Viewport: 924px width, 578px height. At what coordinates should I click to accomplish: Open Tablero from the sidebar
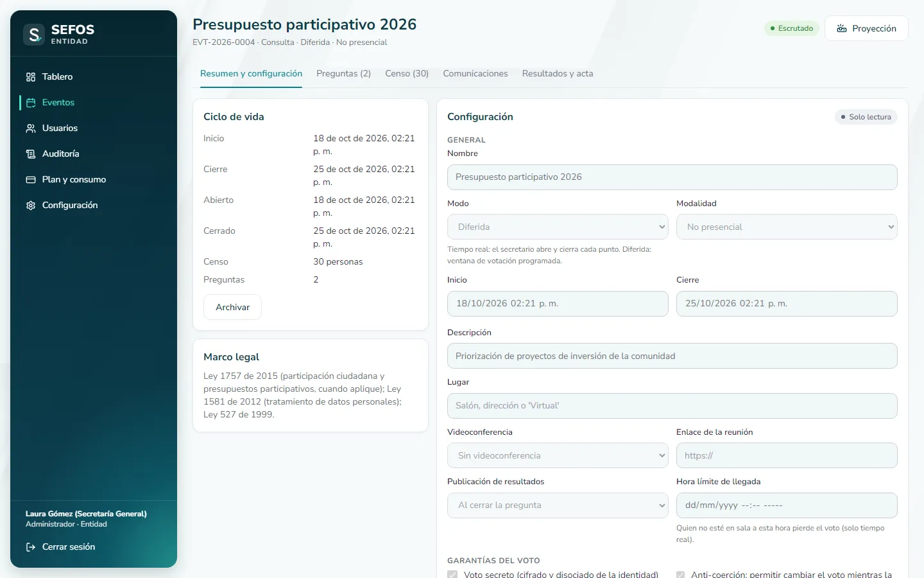[94, 76]
